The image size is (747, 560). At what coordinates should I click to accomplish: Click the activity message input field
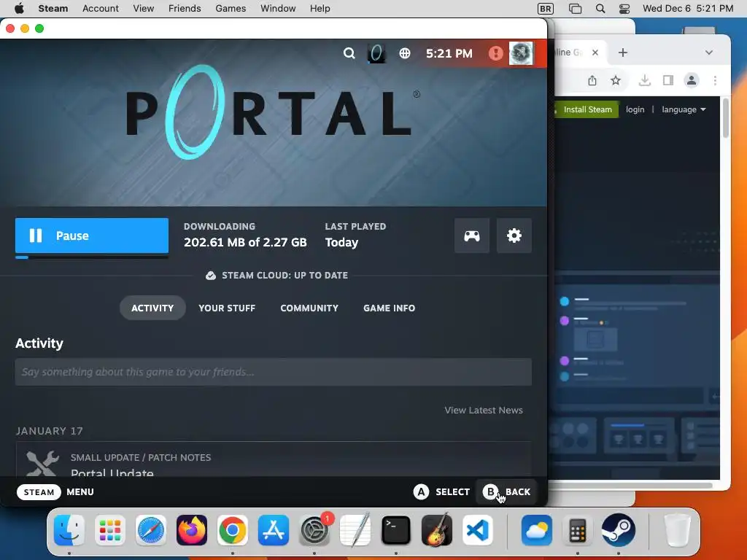(x=274, y=372)
